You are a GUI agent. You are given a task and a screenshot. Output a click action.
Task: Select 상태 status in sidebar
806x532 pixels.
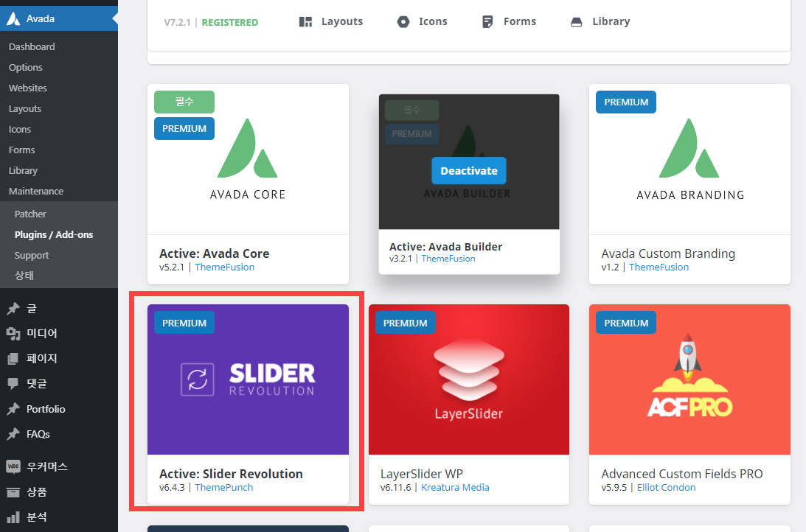click(24, 276)
